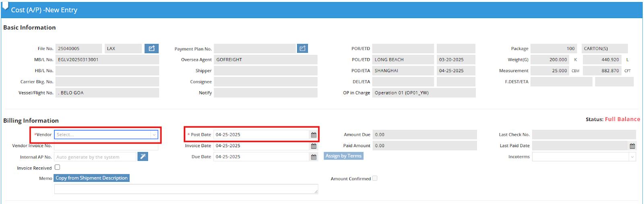Click into the Memo text area
644x204 pixels.
(185, 189)
